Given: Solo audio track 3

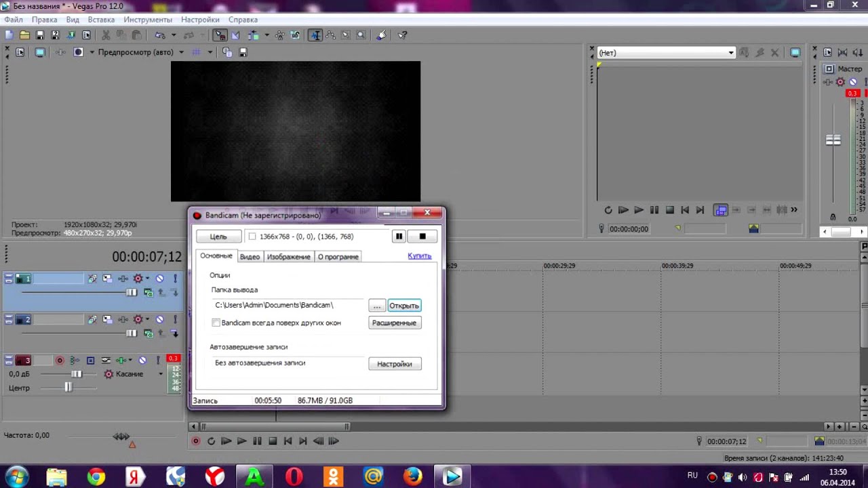Looking at the screenshot, I should (x=158, y=361).
